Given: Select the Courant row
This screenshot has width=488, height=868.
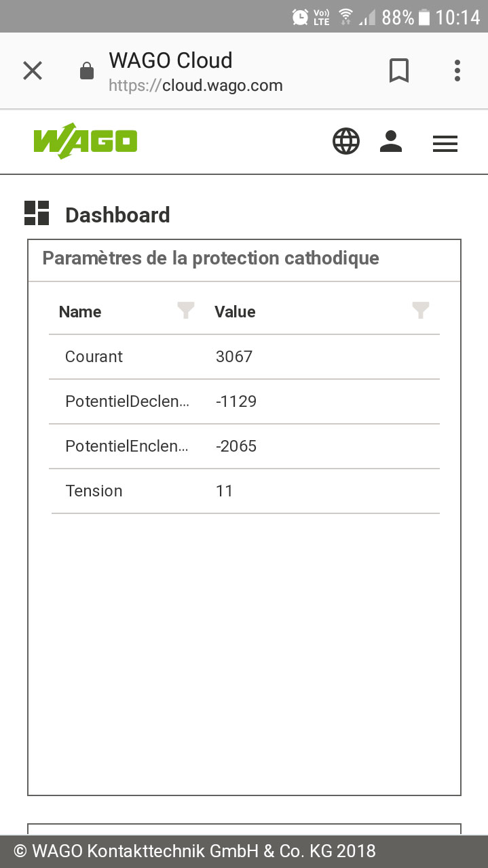Looking at the screenshot, I should pos(244,357).
